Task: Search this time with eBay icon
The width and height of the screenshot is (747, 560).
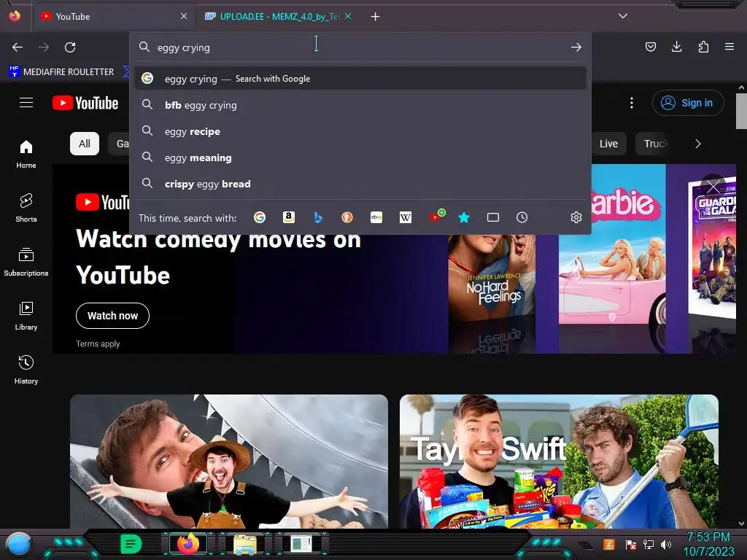Action: tap(376, 217)
